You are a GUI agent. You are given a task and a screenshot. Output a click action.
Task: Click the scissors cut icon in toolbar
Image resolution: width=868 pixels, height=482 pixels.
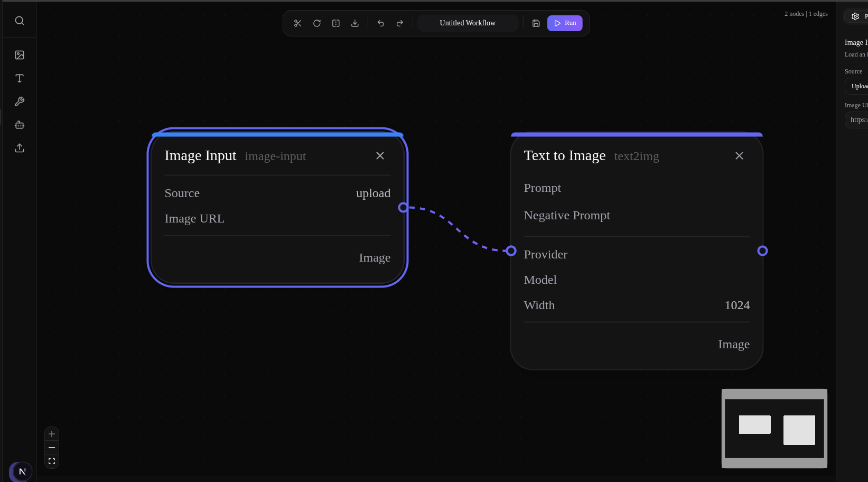coord(297,23)
